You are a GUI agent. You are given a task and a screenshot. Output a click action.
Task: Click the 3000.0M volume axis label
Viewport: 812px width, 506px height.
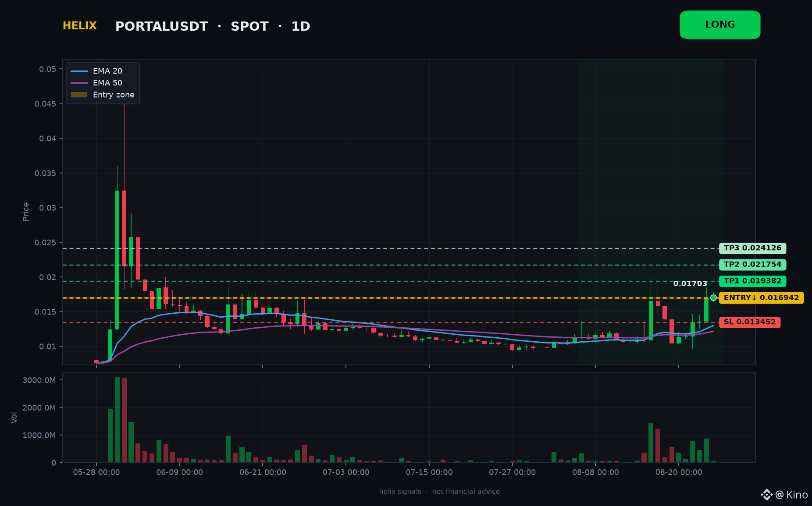click(x=39, y=380)
